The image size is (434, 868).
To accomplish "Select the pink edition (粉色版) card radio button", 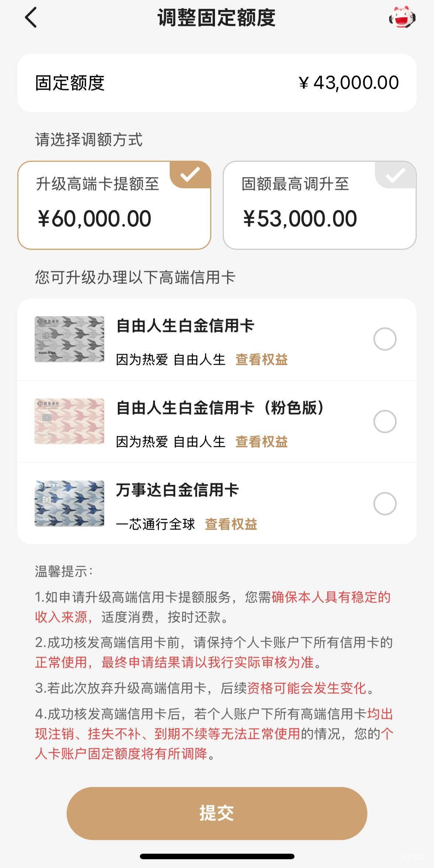I will click(x=385, y=421).
